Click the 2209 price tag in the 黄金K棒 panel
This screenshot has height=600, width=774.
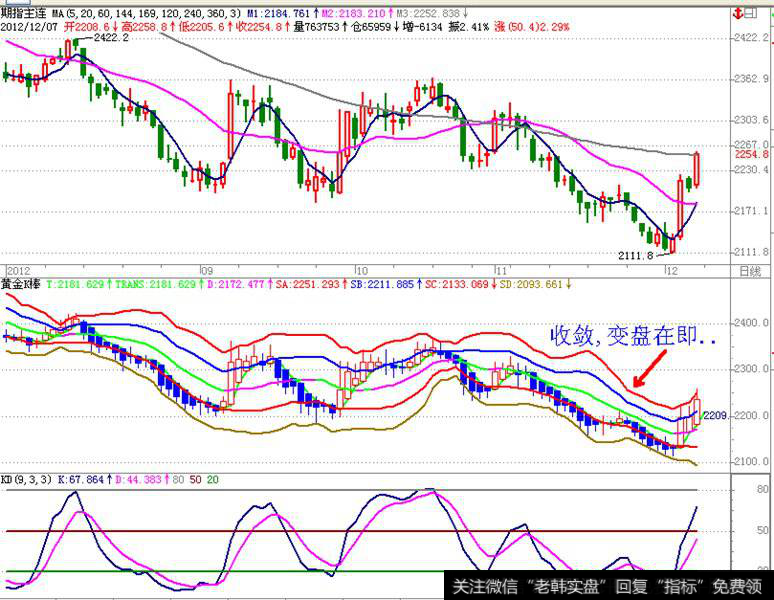click(715, 415)
